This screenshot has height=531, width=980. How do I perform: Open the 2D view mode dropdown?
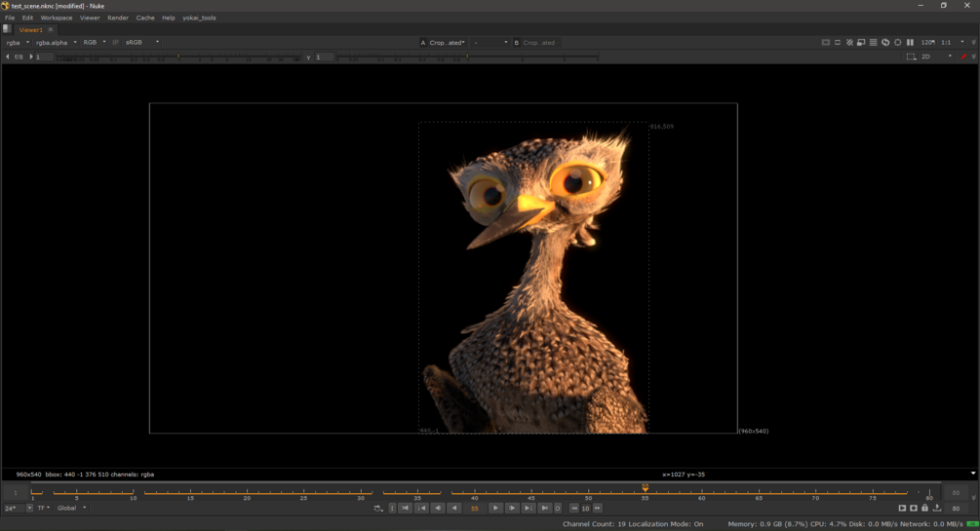pos(936,57)
